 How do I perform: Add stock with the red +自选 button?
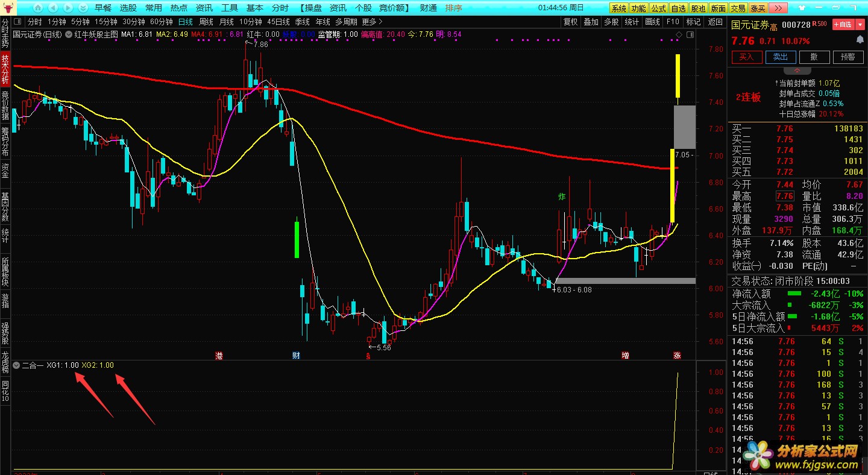point(843,24)
